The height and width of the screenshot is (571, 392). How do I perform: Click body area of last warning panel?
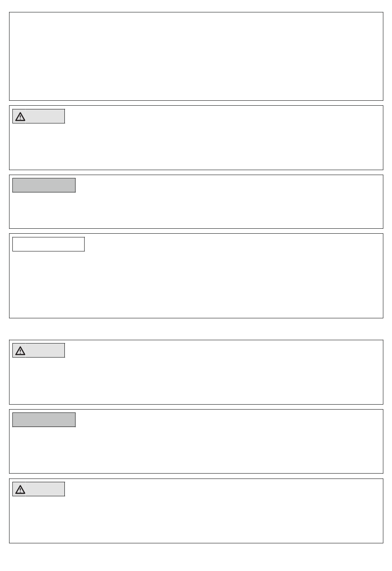point(196,519)
